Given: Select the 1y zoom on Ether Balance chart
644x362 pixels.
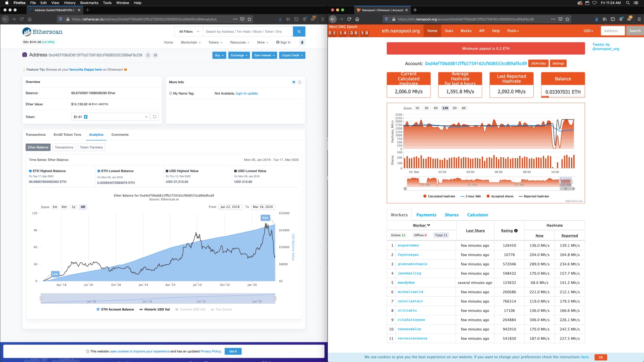Looking at the screenshot, I should coord(73,207).
